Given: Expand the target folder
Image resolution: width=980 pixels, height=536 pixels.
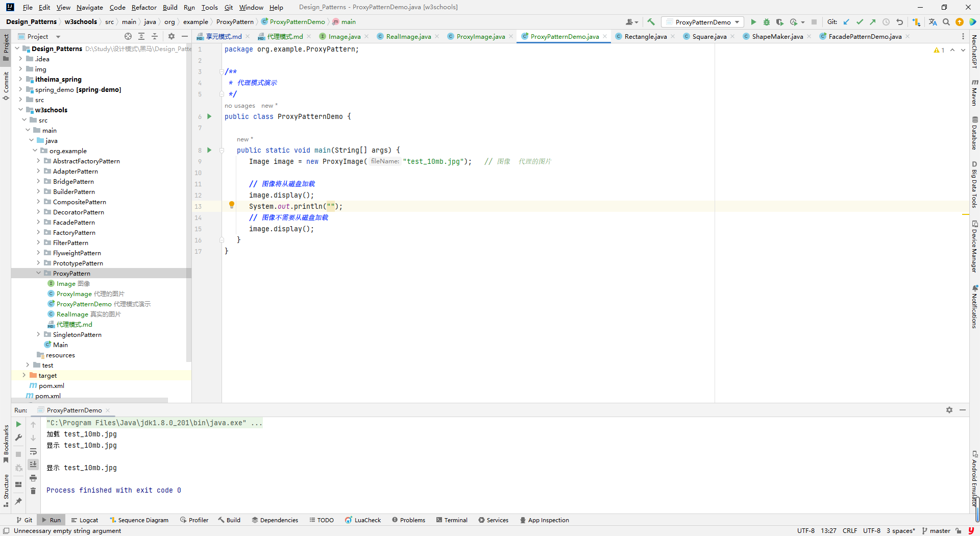Looking at the screenshot, I should [24, 375].
